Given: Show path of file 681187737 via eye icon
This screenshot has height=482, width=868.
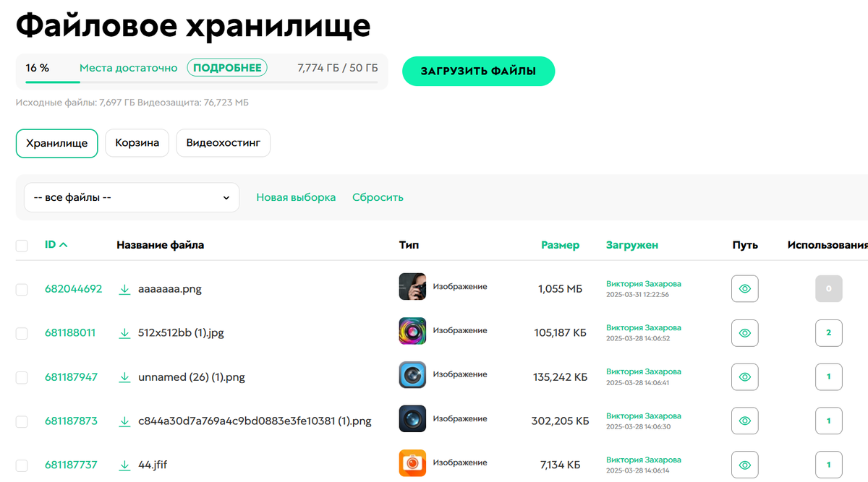Looking at the screenshot, I should (745, 465).
